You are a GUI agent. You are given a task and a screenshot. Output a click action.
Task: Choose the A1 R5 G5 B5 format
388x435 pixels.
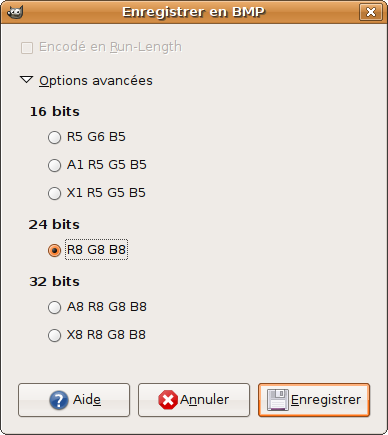click(x=54, y=165)
